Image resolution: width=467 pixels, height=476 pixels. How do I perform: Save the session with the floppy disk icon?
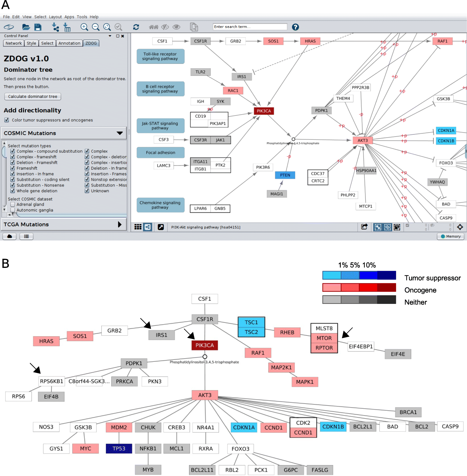pos(38,27)
